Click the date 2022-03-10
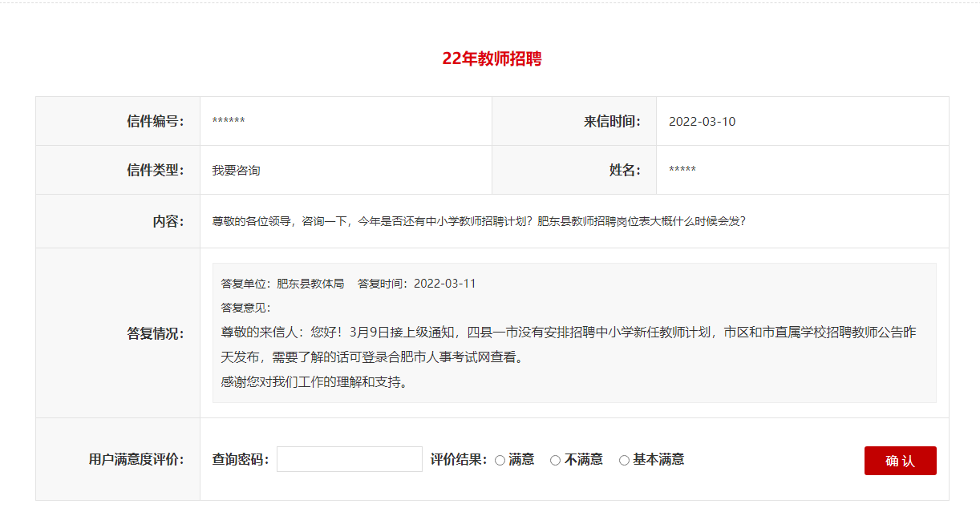 coord(702,122)
